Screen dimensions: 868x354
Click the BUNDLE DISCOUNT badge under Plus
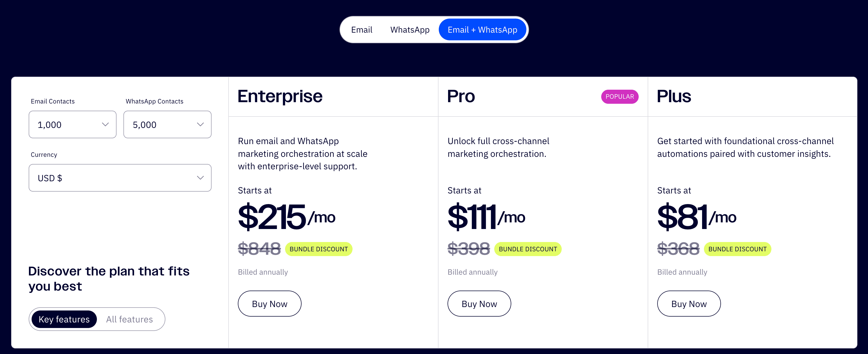point(738,249)
